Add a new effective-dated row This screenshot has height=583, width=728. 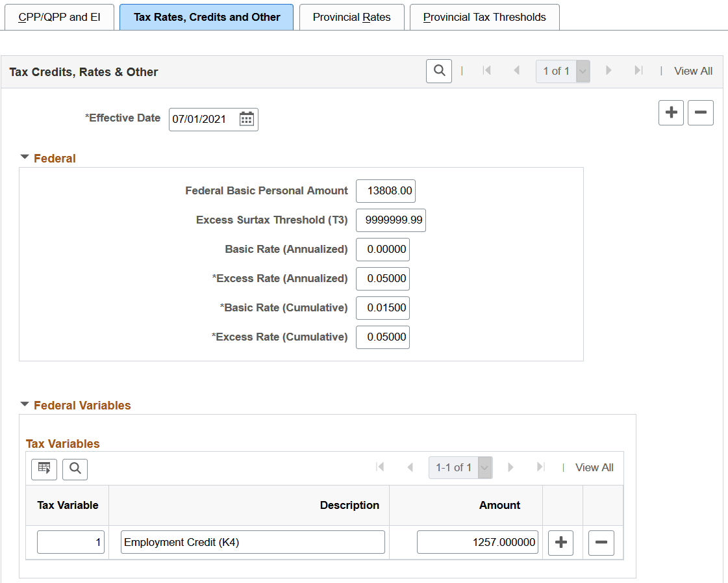click(671, 112)
